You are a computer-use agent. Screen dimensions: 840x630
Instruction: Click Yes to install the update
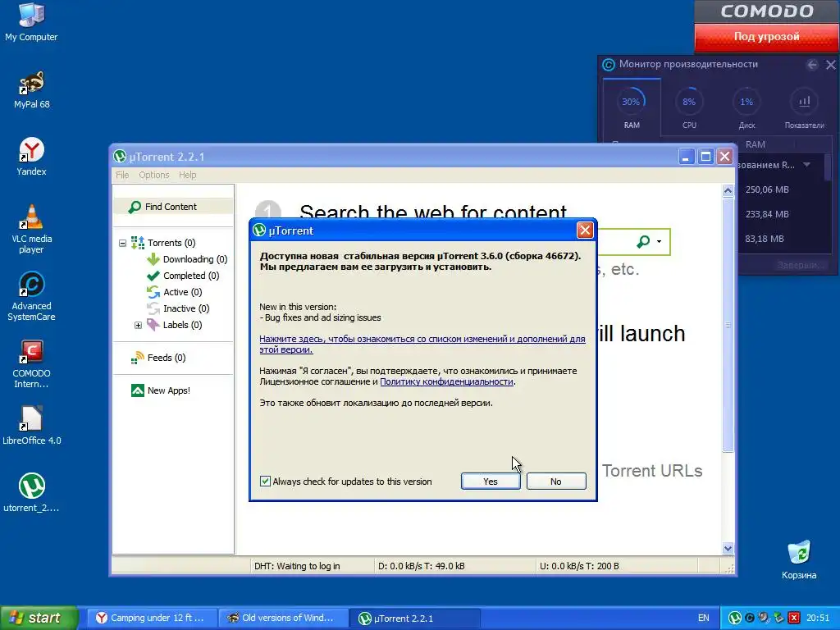click(491, 481)
